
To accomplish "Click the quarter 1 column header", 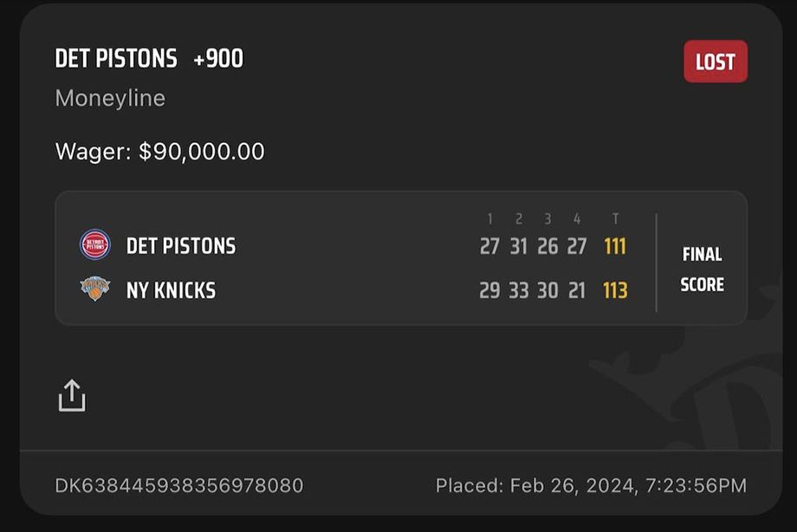I will pos(489,220).
